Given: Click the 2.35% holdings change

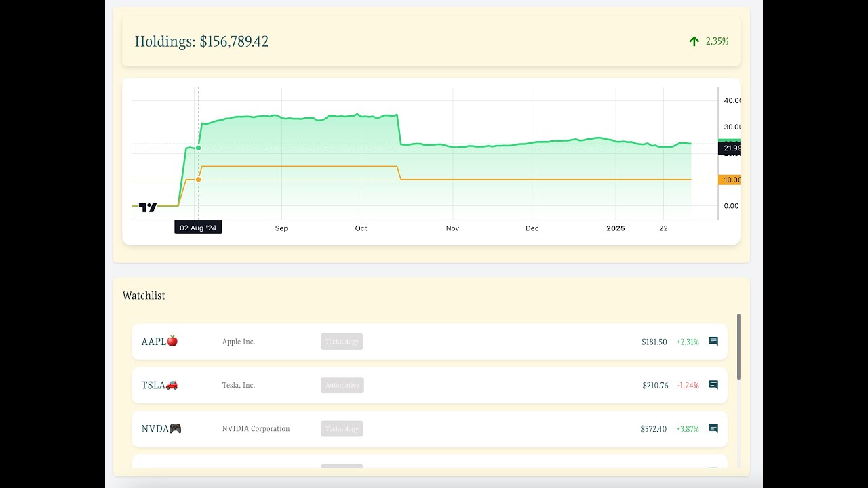Looking at the screenshot, I should pos(717,41).
